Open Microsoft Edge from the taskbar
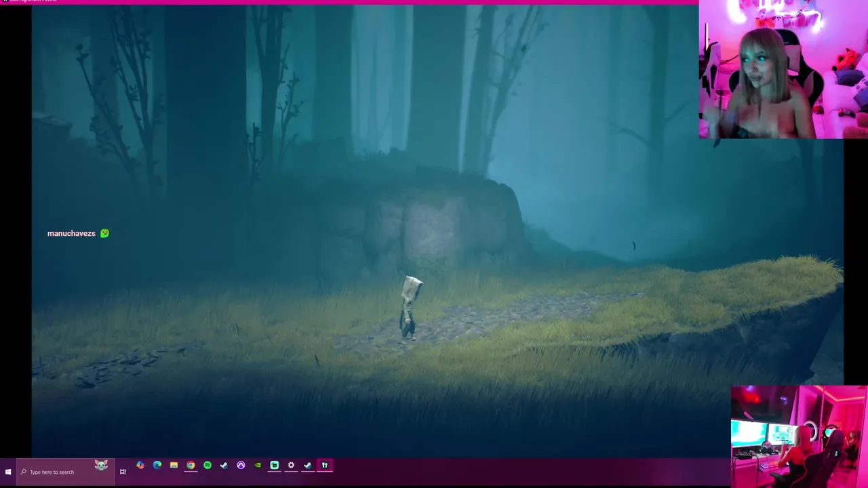Image resolution: width=868 pixels, height=488 pixels. tap(157, 466)
